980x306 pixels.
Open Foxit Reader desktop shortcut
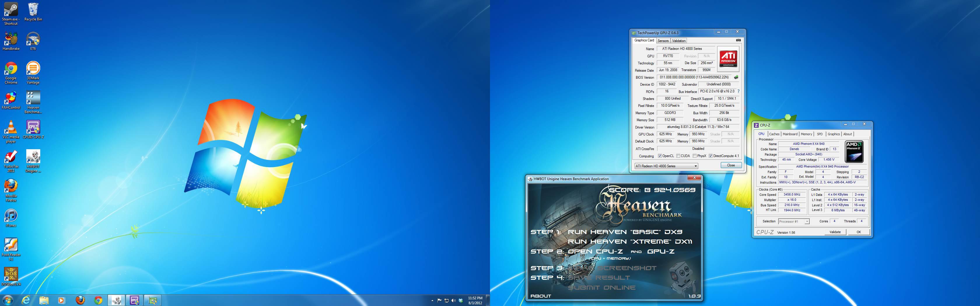tap(11, 249)
